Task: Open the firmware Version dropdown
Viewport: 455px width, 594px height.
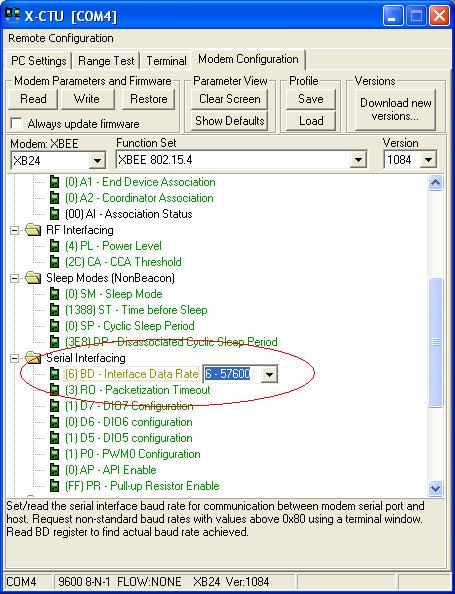Action: (x=428, y=160)
